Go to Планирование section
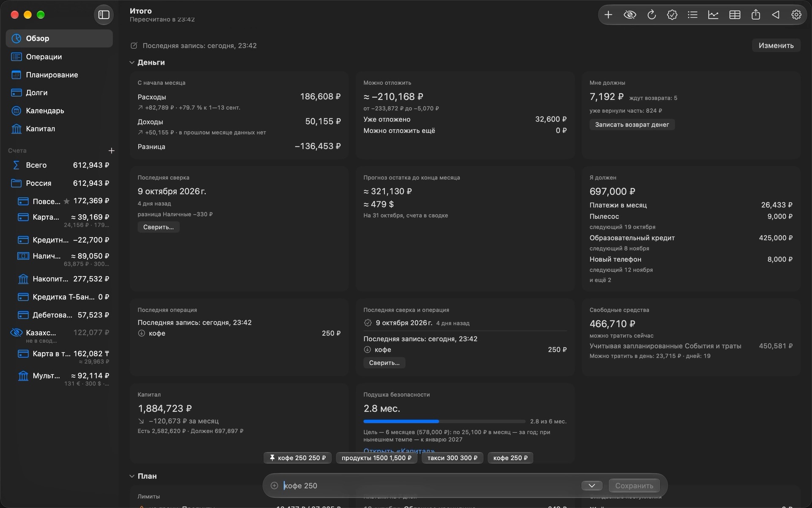812x508 pixels. 59,75
